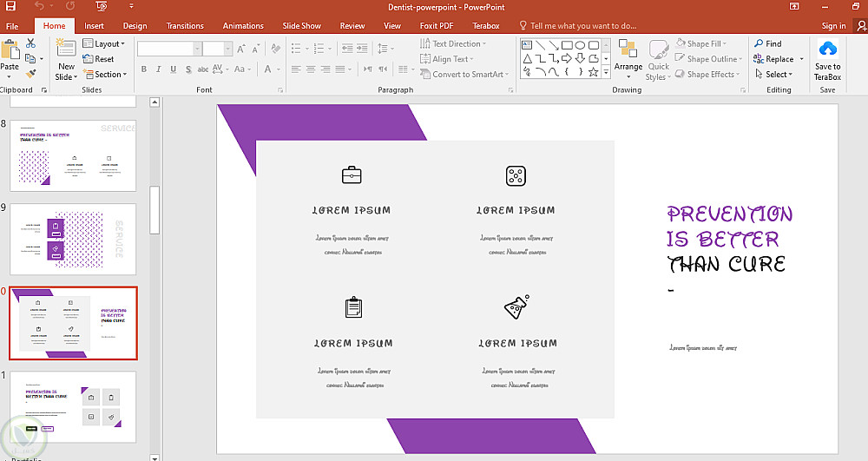Open the Align Text dropdown
868x461 pixels.
(x=447, y=59)
